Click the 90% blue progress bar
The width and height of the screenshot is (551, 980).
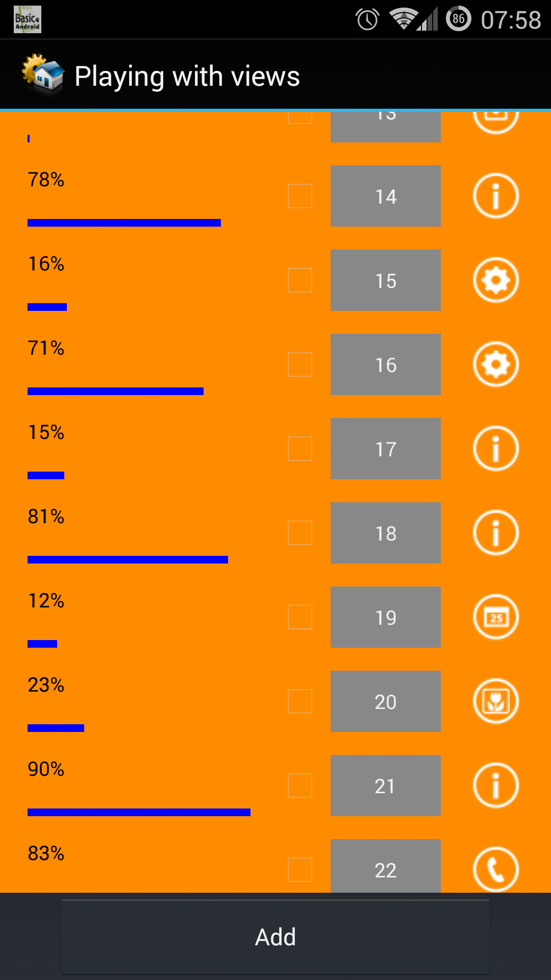139,812
